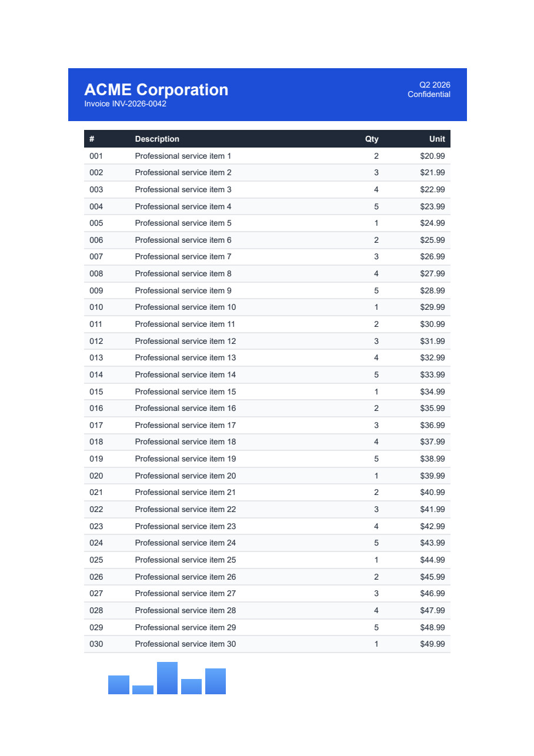Click the Confidential label in header
Image resolution: width=534 pixels, height=756 pixels.
point(429,94)
